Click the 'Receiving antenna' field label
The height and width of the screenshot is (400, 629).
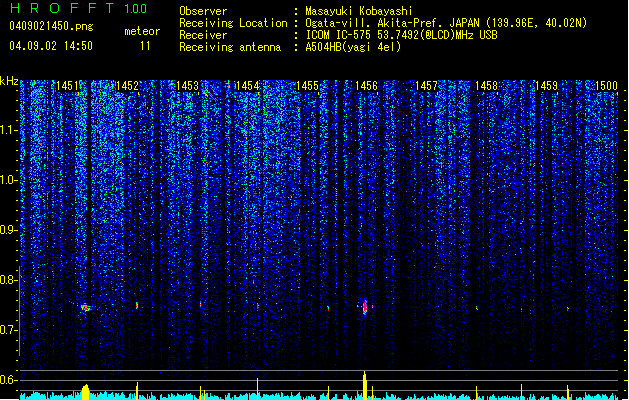click(x=230, y=47)
